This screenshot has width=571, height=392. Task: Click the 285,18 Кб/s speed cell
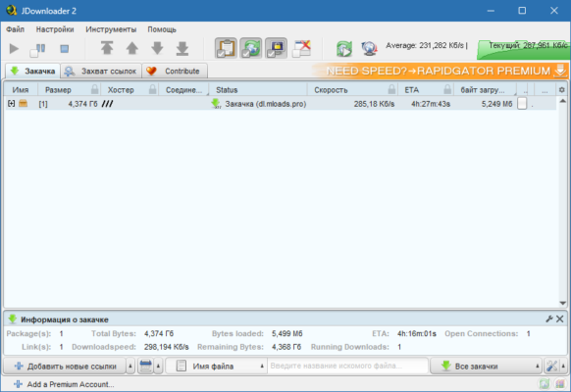click(x=374, y=104)
